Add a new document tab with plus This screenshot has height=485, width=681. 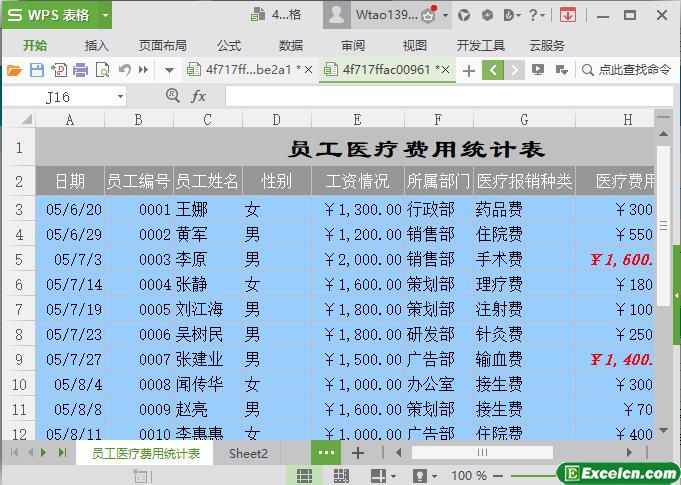click(x=469, y=70)
